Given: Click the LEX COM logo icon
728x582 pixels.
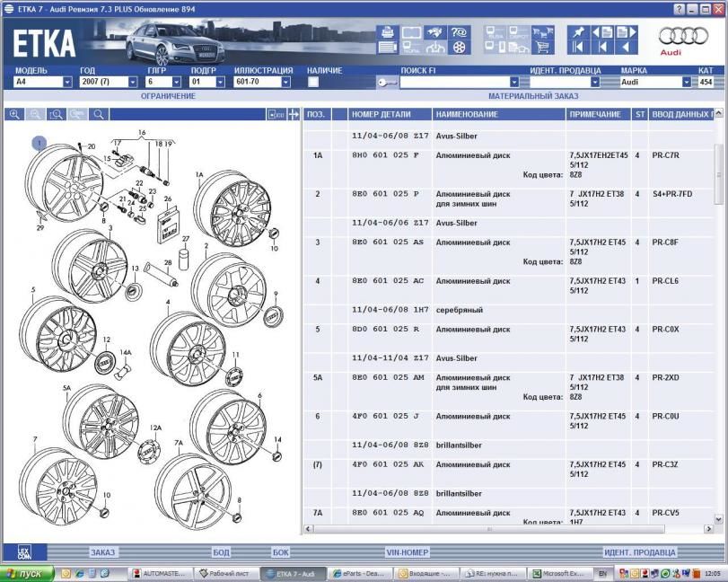Looking at the screenshot, I should [x=24, y=551].
